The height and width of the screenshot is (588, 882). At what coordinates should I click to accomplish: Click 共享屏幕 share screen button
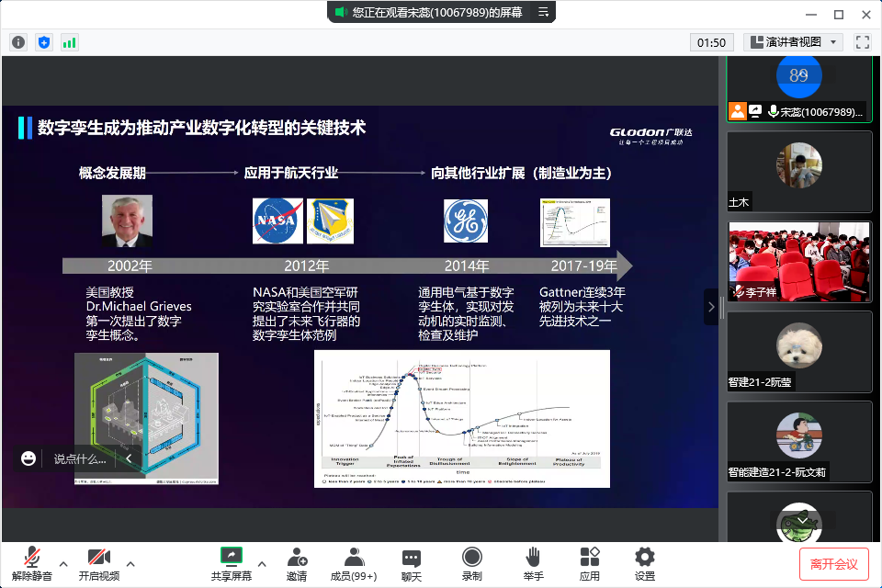click(x=231, y=563)
